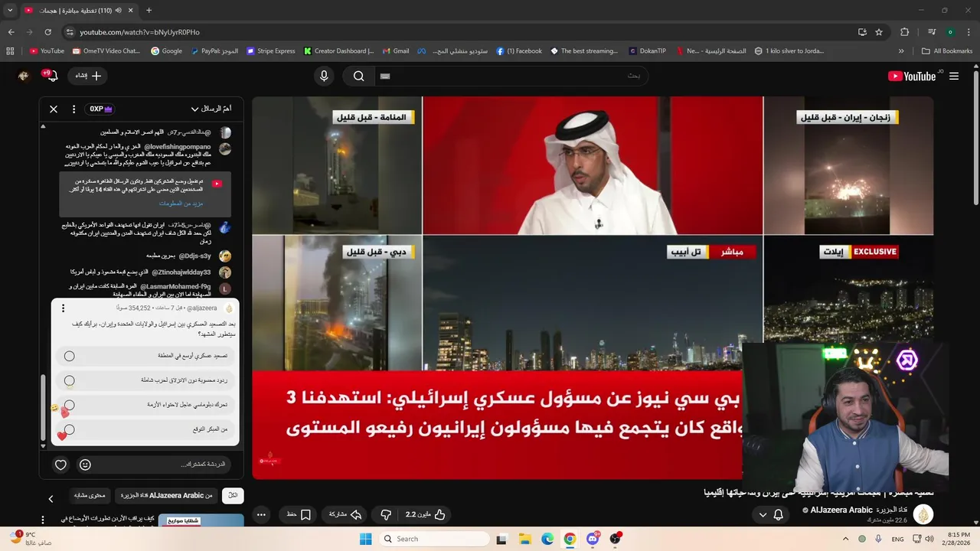Show next chips with chevron arrow
The width and height of the screenshot is (980, 551).
tap(51, 499)
